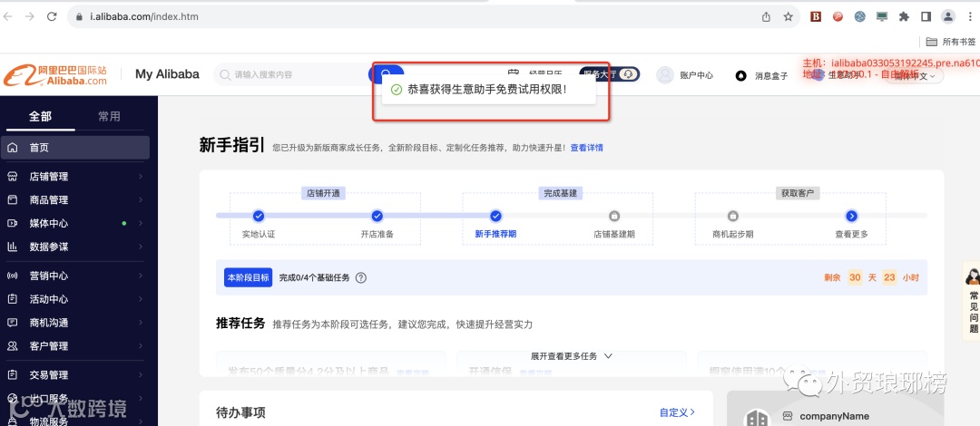The image size is (980, 426).
Task: Select the 获取客户 stage label
Action: (x=797, y=193)
